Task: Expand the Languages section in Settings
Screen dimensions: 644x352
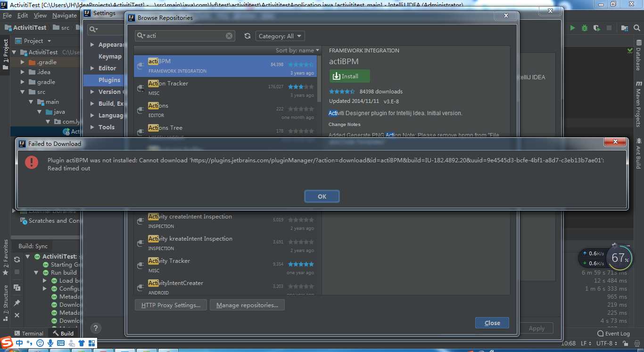Action: [x=92, y=116]
